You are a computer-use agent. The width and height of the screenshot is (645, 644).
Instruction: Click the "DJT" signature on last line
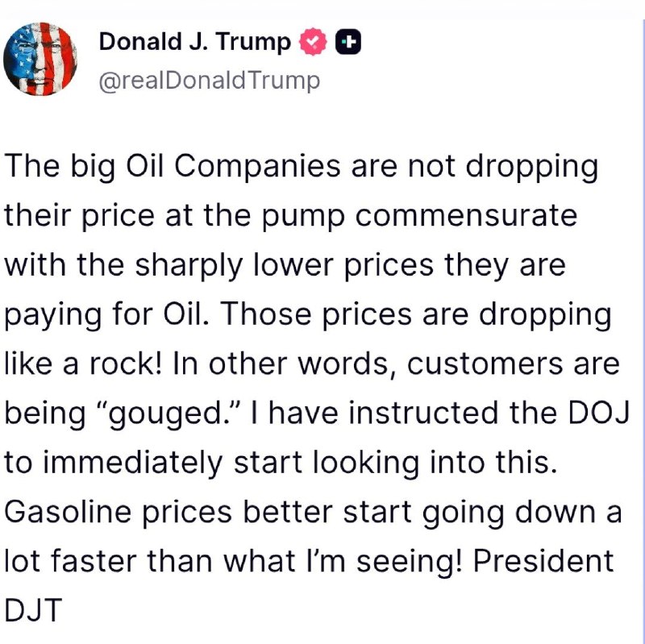click(x=33, y=610)
